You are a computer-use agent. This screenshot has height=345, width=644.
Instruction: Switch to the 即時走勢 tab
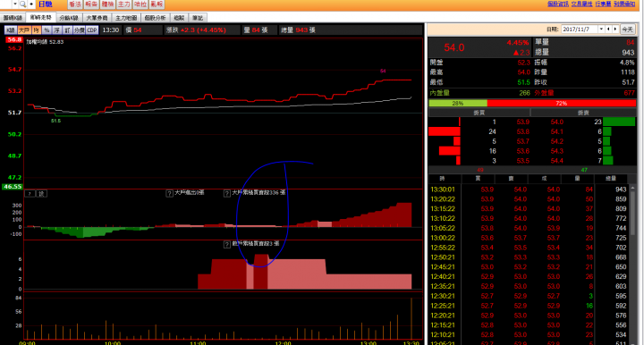[41, 18]
